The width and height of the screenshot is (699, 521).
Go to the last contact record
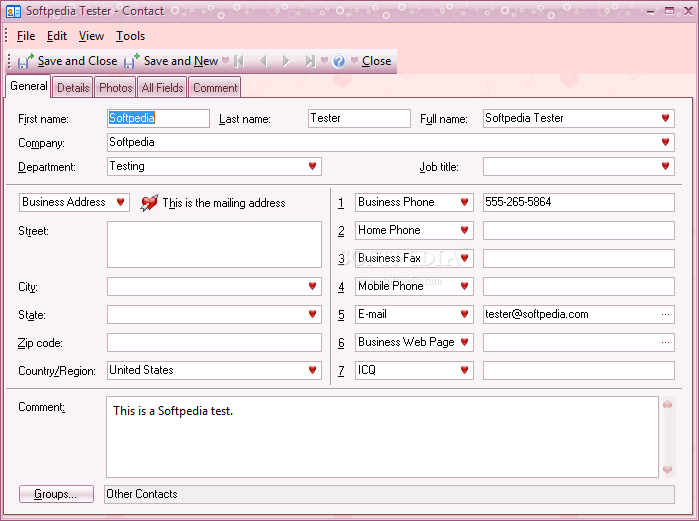pyautogui.click(x=310, y=61)
